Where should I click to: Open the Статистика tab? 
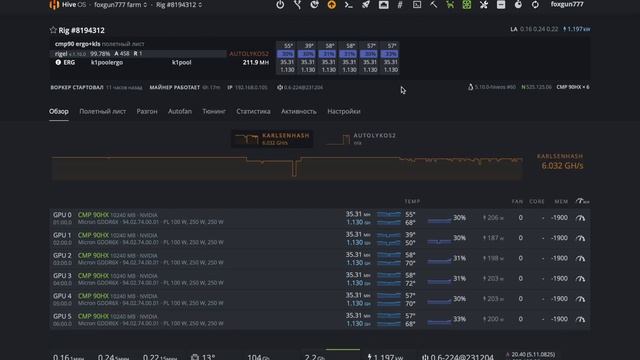(253, 111)
